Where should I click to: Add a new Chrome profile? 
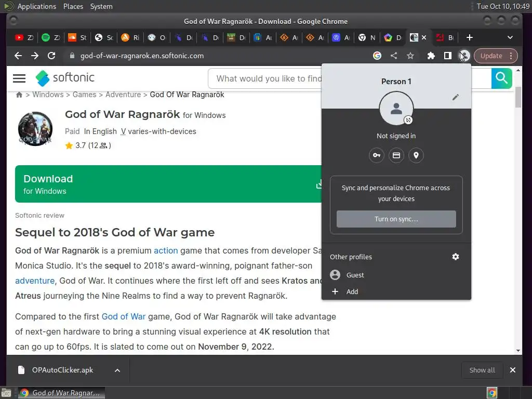(396, 291)
